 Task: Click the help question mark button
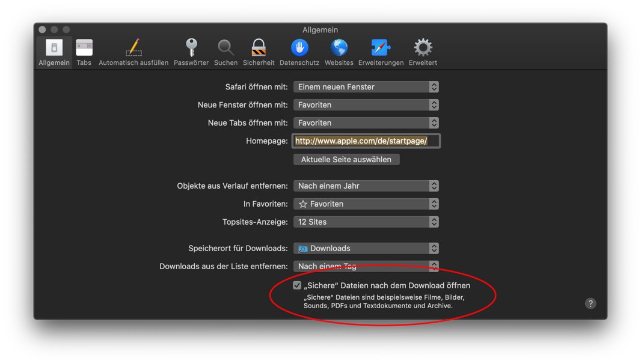(590, 303)
